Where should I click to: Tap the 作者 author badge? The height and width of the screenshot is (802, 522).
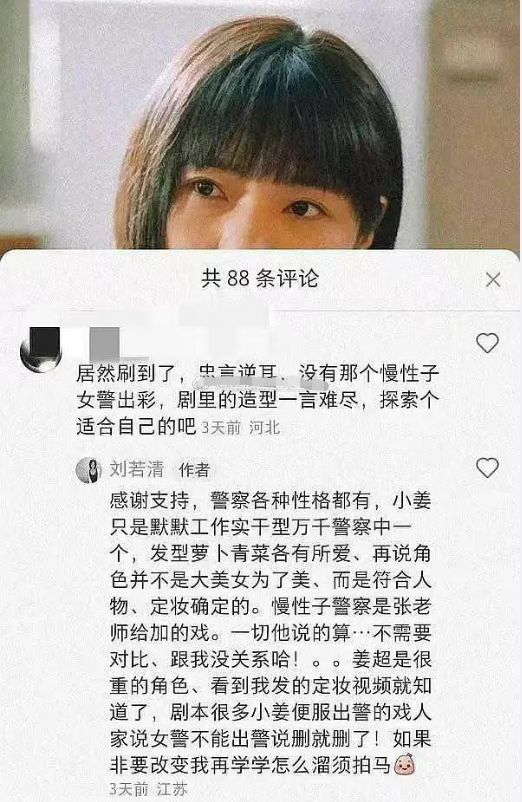pyautogui.click(x=194, y=470)
